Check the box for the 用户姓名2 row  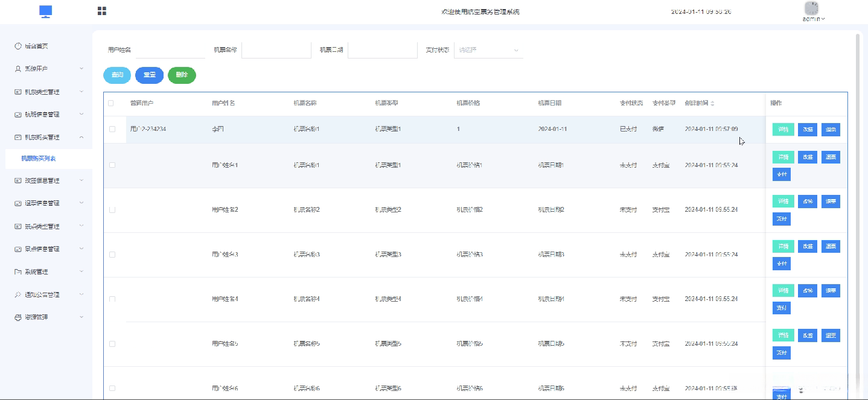tap(112, 210)
